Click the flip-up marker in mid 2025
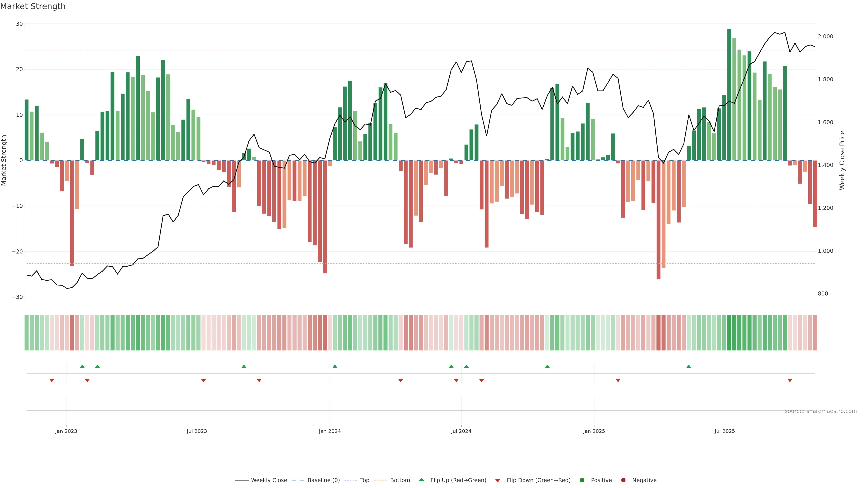 pos(689,366)
